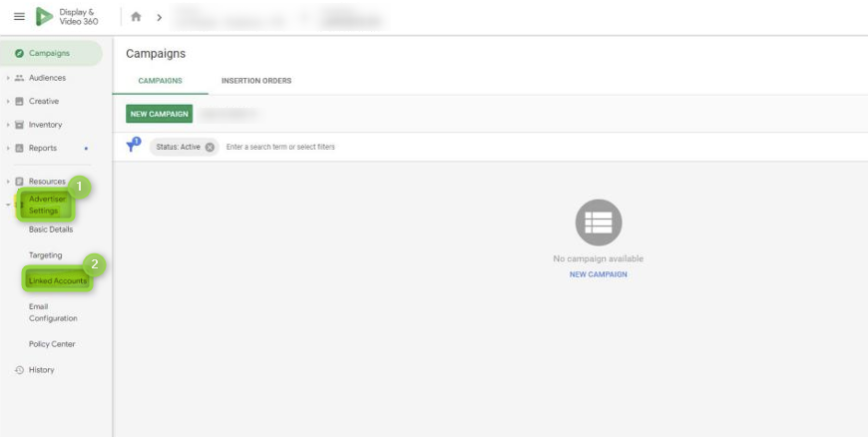868x437 pixels.
Task: Collapse the Advertiser Settings section
Action: pyautogui.click(x=8, y=205)
